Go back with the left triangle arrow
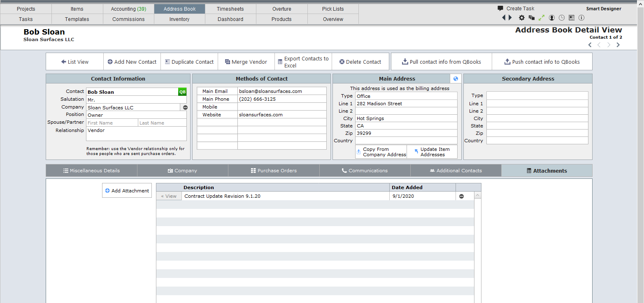Image resolution: width=644 pixels, height=303 pixels. [x=504, y=18]
